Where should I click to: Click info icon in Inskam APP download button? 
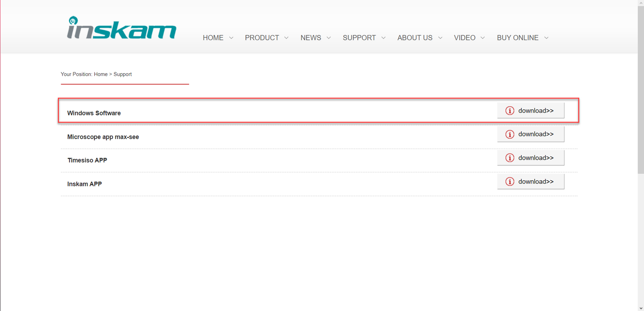[510, 181]
